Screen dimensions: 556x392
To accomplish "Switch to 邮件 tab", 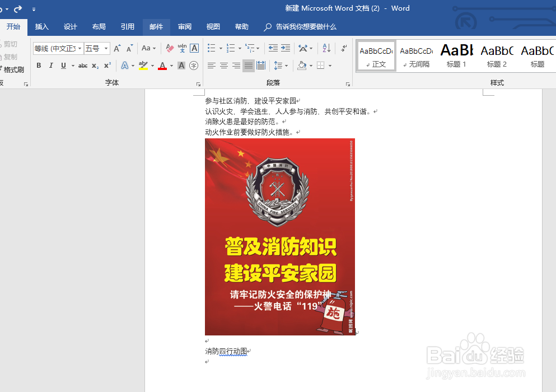I will 156,27.
